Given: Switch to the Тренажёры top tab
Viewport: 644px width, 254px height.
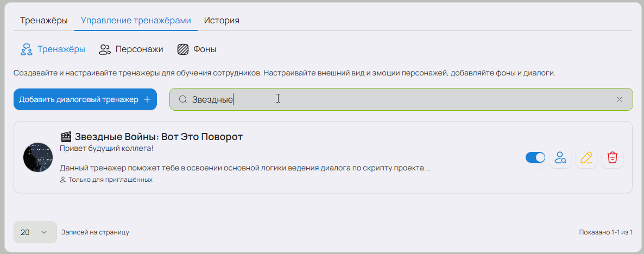Looking at the screenshot, I should coord(43,21).
